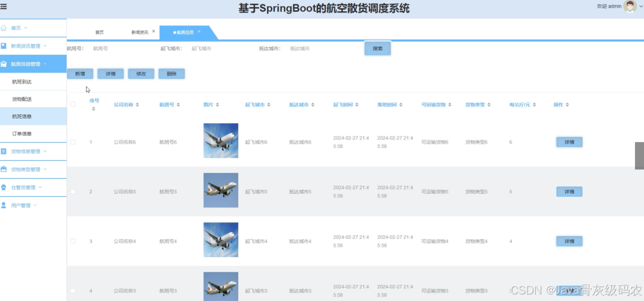This screenshot has height=301, width=644.
Task: Click the 公司名称6 cell
Action: click(125, 142)
